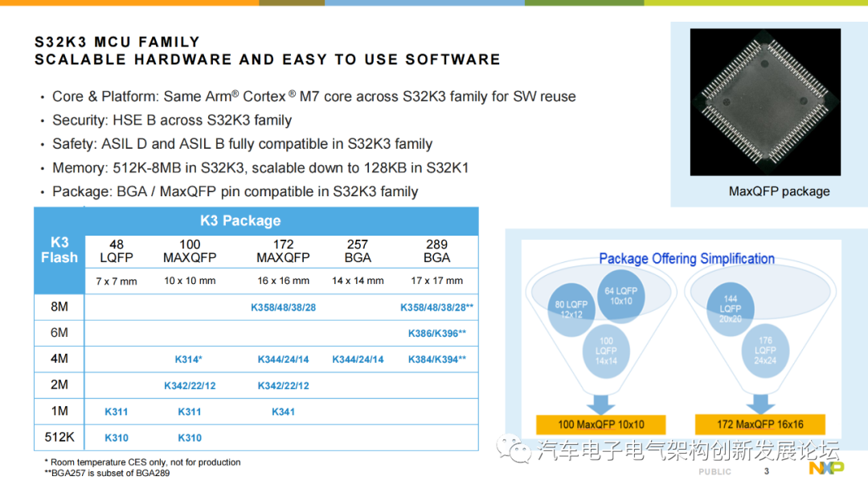Click the K384/K394** entry
The height and width of the screenshot is (489, 868).
[x=436, y=360]
